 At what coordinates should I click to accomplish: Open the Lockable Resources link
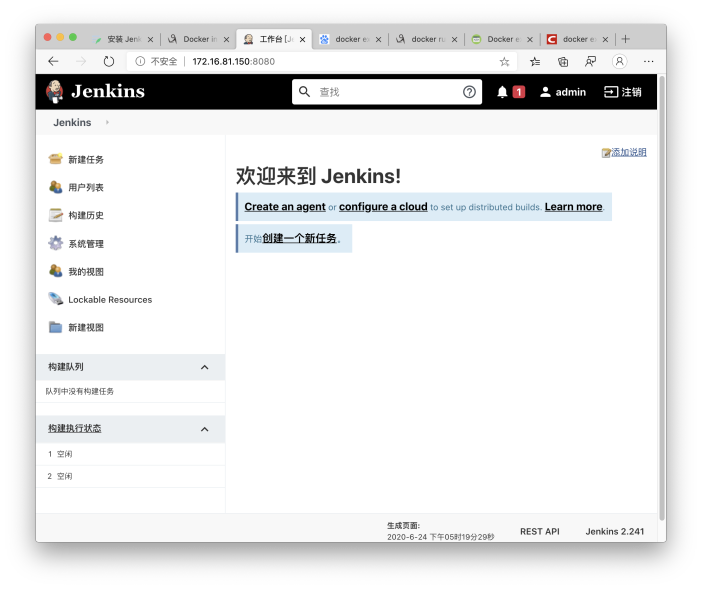(x=110, y=299)
